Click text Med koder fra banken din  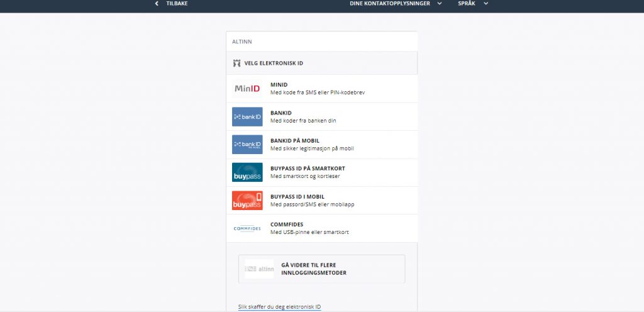click(303, 121)
